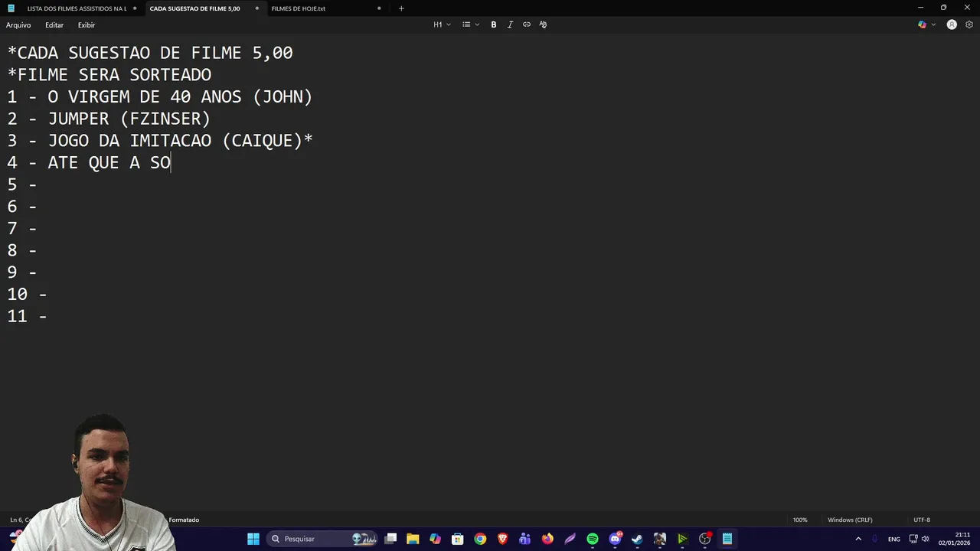The height and width of the screenshot is (551, 980).
Task: Open Microsoft Store from the taskbar
Action: pyautogui.click(x=458, y=539)
